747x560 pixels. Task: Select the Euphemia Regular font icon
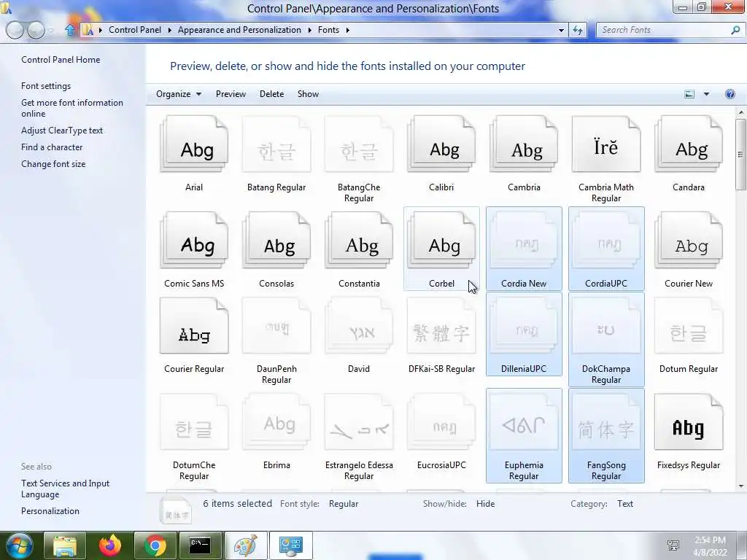click(x=524, y=422)
